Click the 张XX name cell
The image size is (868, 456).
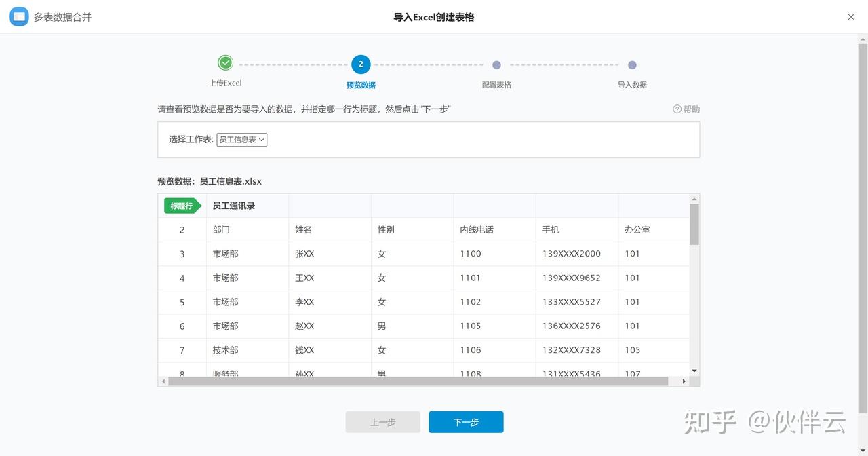(x=330, y=254)
